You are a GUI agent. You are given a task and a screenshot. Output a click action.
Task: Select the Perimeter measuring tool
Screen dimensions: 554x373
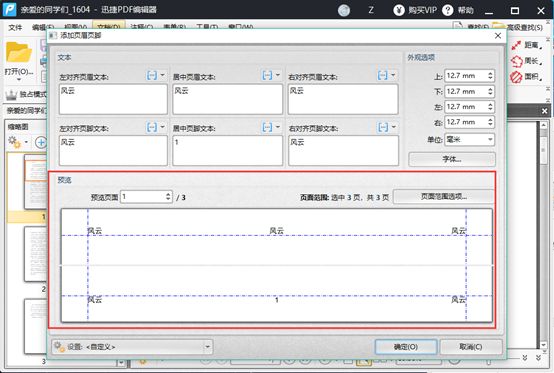(517, 61)
